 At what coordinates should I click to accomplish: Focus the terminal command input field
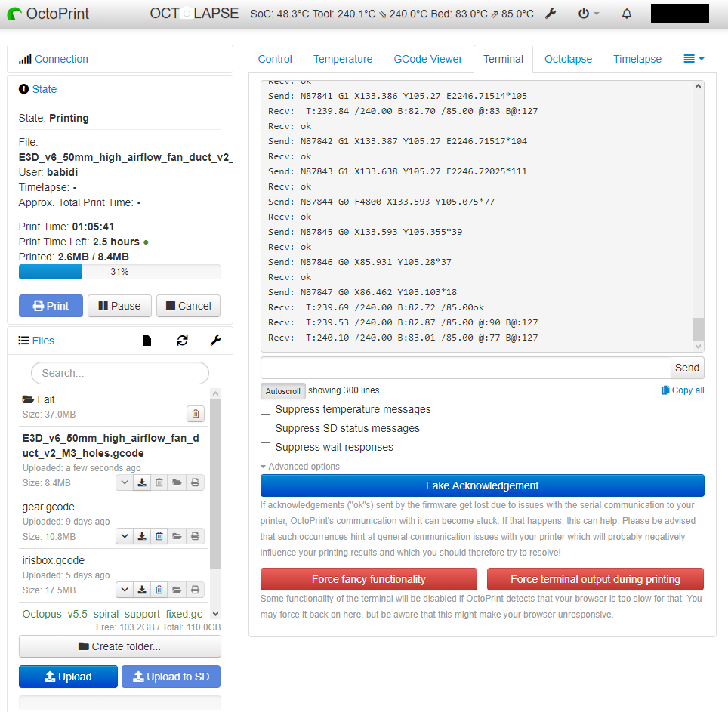click(x=466, y=368)
